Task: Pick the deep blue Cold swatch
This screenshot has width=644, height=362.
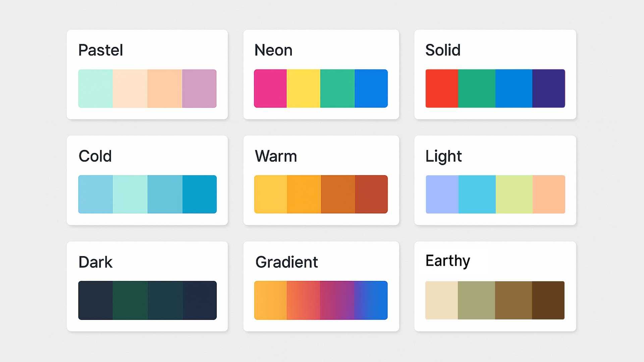Action: (x=200, y=194)
